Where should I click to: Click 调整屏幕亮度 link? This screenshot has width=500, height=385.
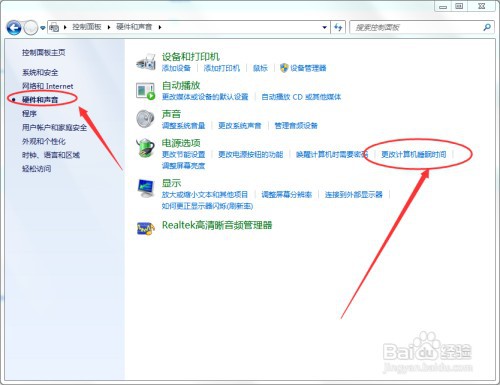pos(183,166)
